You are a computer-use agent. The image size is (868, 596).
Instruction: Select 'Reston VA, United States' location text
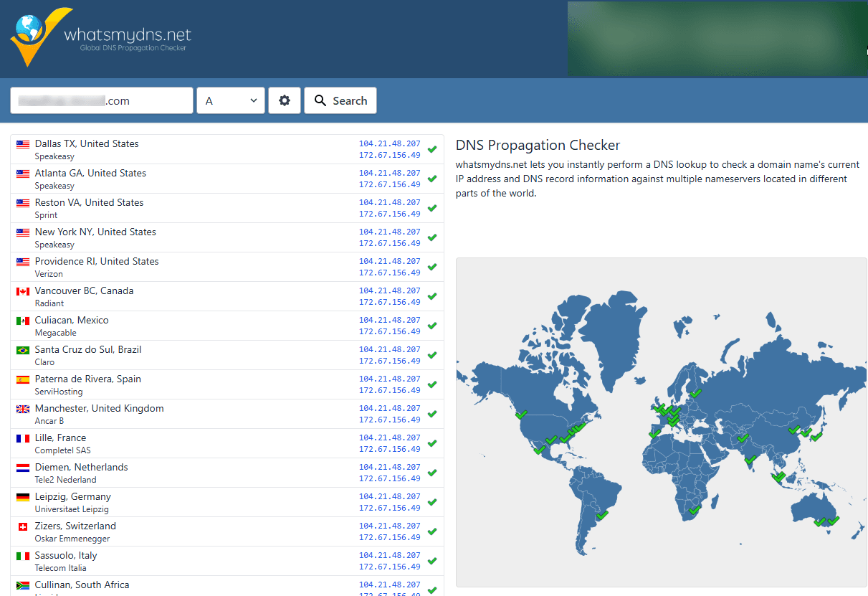89,202
